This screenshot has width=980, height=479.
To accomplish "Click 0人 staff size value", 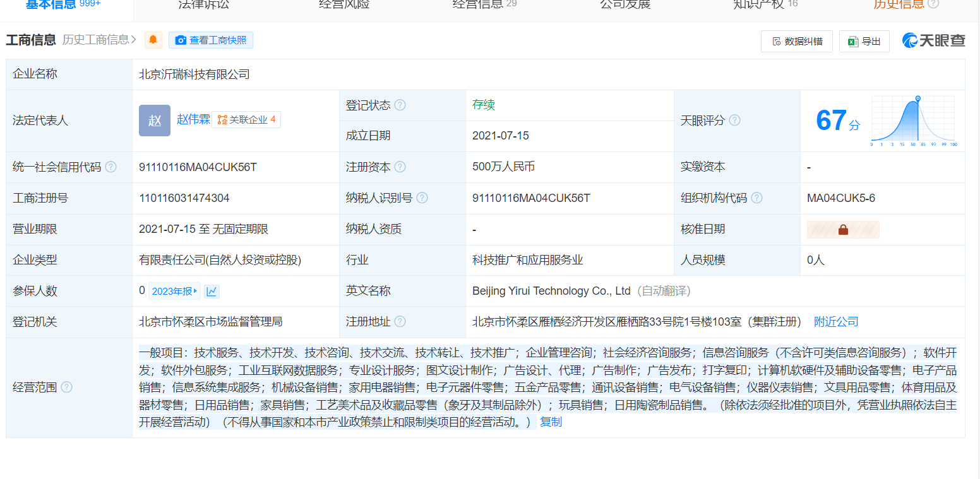I will click(816, 260).
